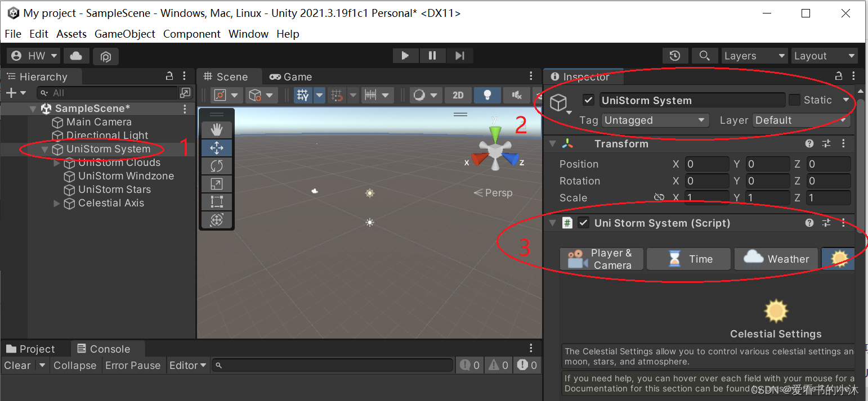
Task: Open the HW account dropdown
Action: tap(34, 56)
